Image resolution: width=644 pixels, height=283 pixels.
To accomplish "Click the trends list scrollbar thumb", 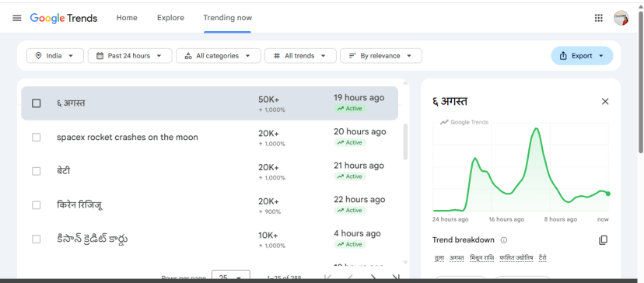I will click(x=405, y=141).
